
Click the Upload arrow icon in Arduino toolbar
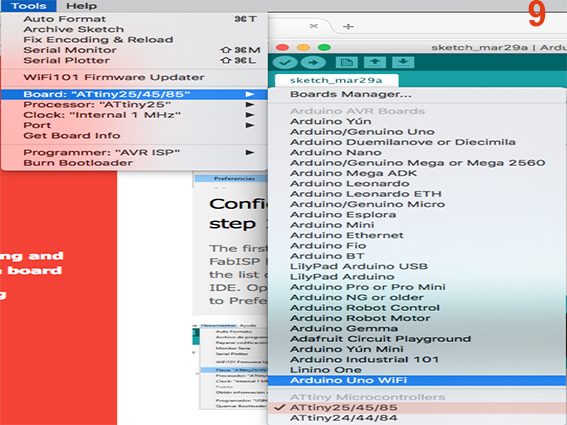click(x=313, y=63)
